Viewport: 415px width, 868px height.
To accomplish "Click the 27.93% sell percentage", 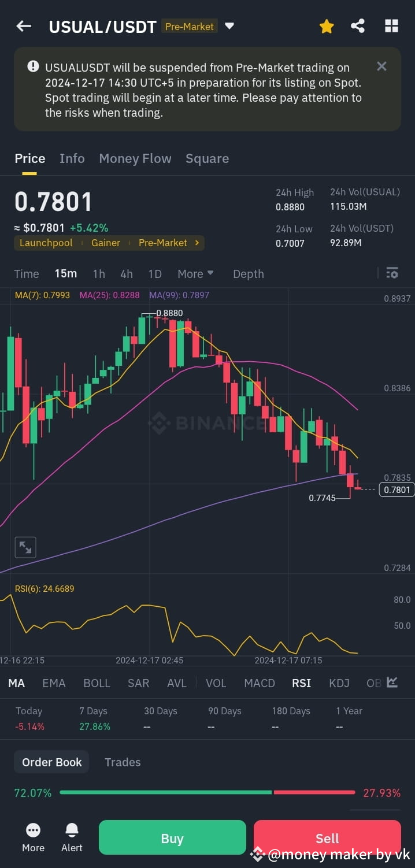I will (x=382, y=793).
